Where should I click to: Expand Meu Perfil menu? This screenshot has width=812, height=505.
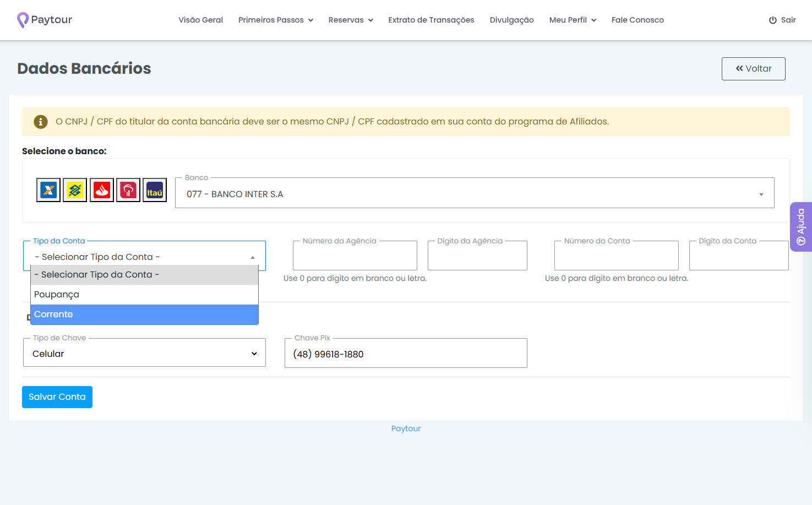click(x=573, y=20)
